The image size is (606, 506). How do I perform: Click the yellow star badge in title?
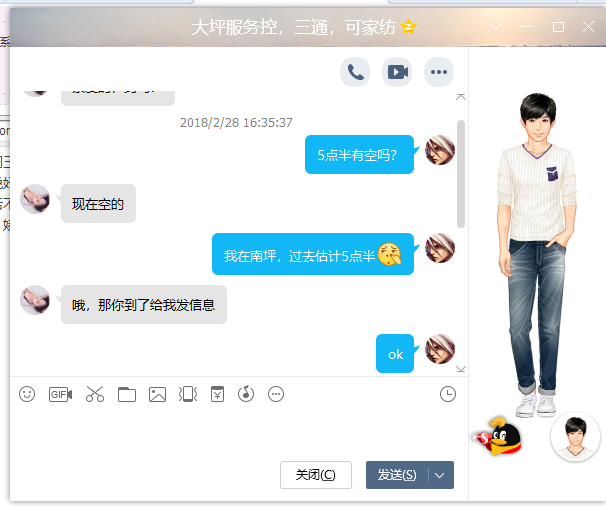pos(409,27)
